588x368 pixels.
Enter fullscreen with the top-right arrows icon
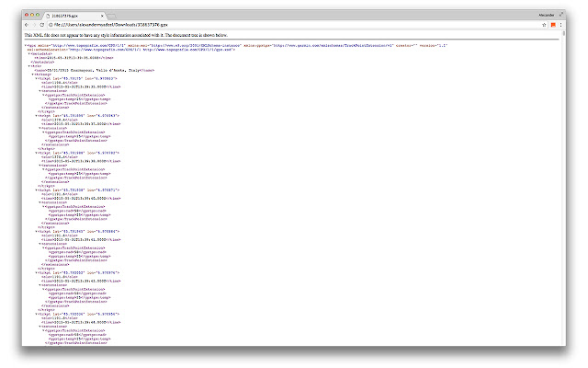point(561,15)
